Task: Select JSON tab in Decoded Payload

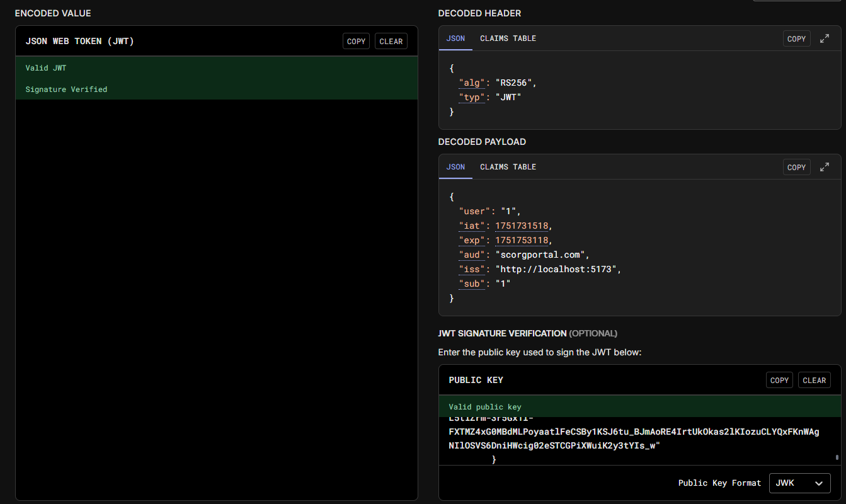Action: pyautogui.click(x=455, y=167)
